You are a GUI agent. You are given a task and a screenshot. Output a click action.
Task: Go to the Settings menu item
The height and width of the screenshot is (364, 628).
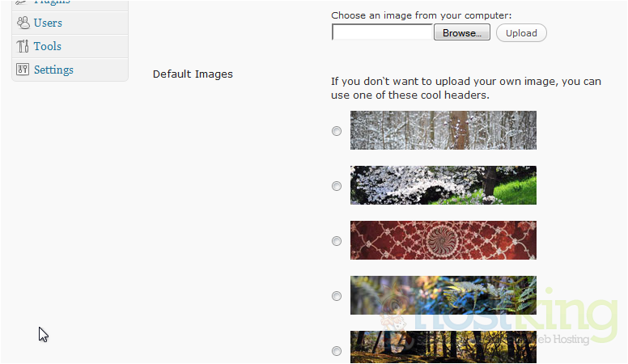53,70
